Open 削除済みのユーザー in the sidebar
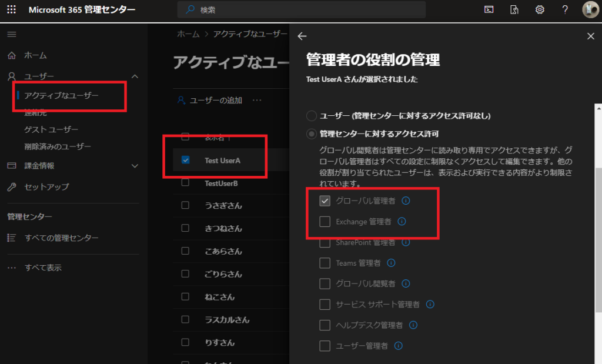The height and width of the screenshot is (364, 602). click(58, 146)
